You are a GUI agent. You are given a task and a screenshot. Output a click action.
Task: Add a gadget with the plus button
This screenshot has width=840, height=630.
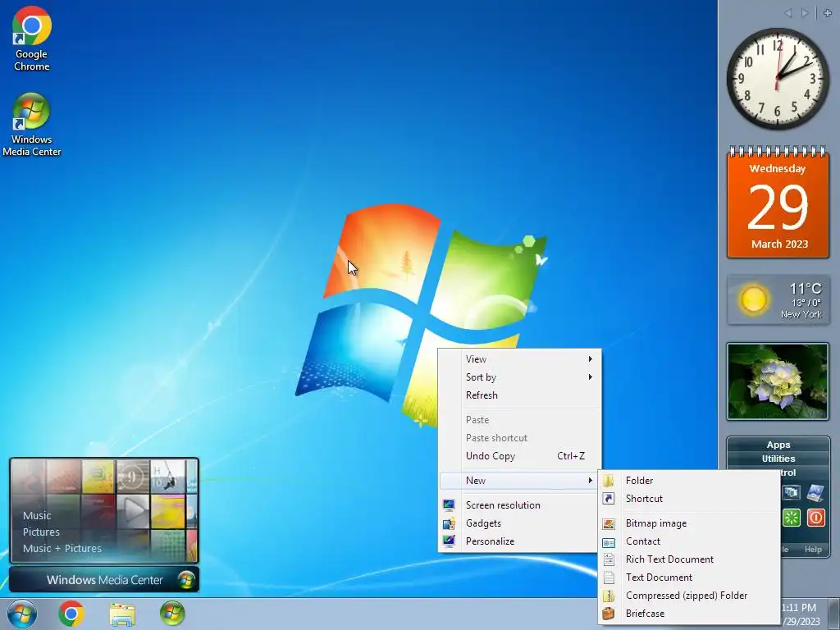coord(828,12)
